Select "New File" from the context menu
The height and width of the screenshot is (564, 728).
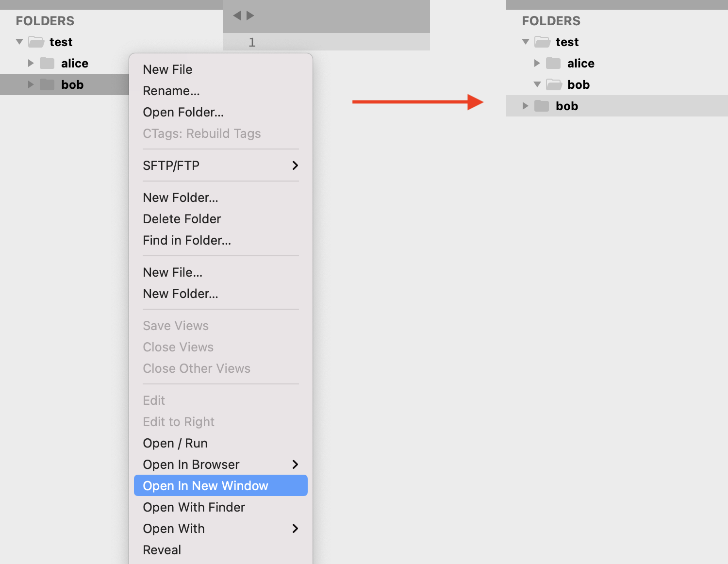click(167, 69)
